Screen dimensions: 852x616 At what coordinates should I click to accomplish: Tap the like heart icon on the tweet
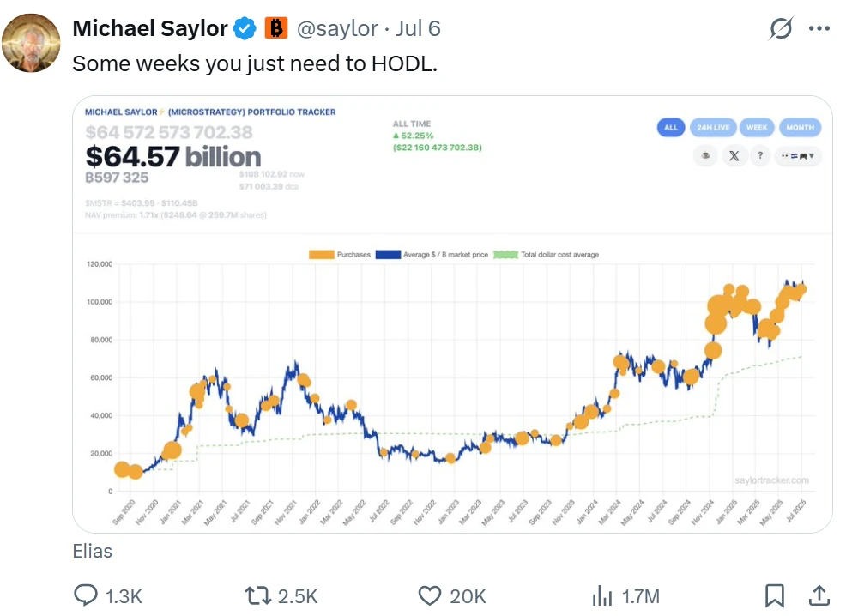pyautogui.click(x=431, y=595)
